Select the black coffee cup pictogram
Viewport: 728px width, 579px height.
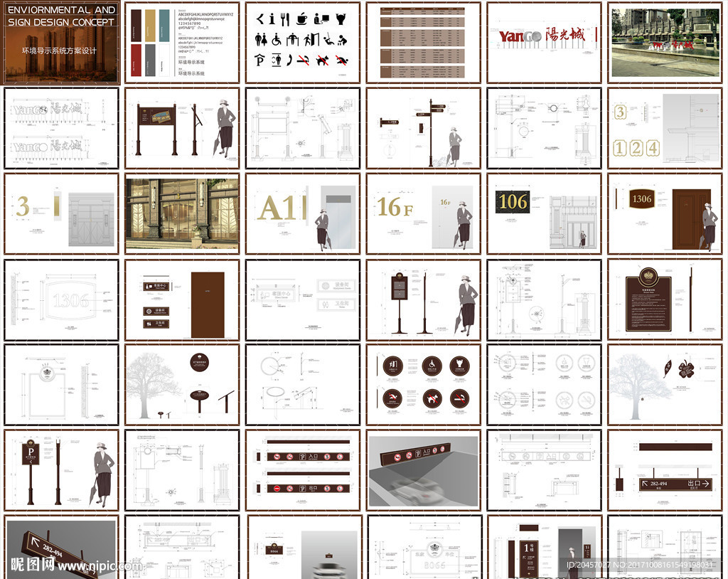click(x=301, y=18)
